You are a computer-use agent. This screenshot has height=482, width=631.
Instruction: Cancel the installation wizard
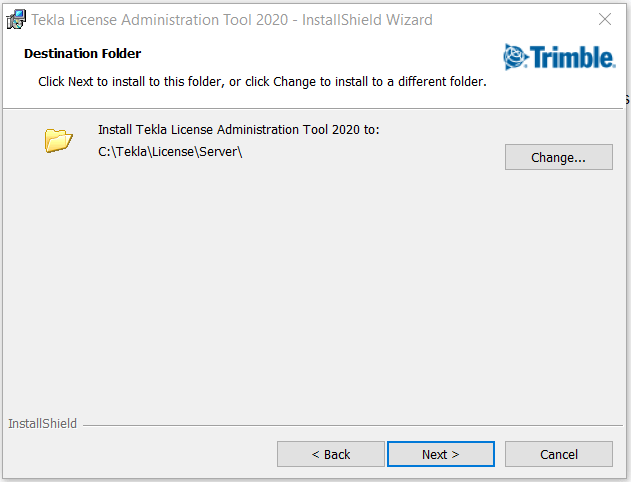pyautogui.click(x=559, y=454)
